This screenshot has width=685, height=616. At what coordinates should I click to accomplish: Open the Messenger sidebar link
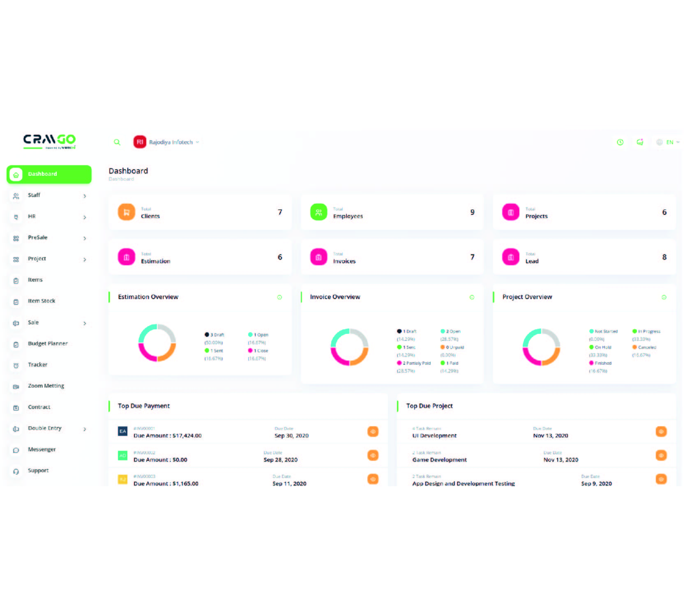click(x=42, y=449)
